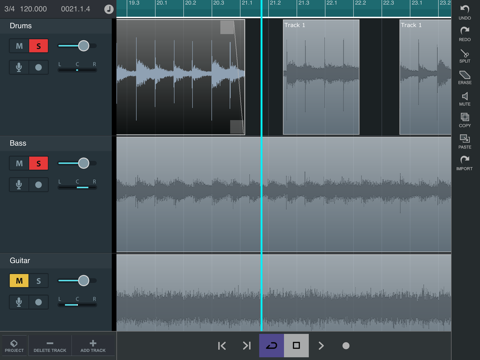Viewport: 480px width, 360px height.
Task: Jump to start with rewind button
Action: pos(222,346)
